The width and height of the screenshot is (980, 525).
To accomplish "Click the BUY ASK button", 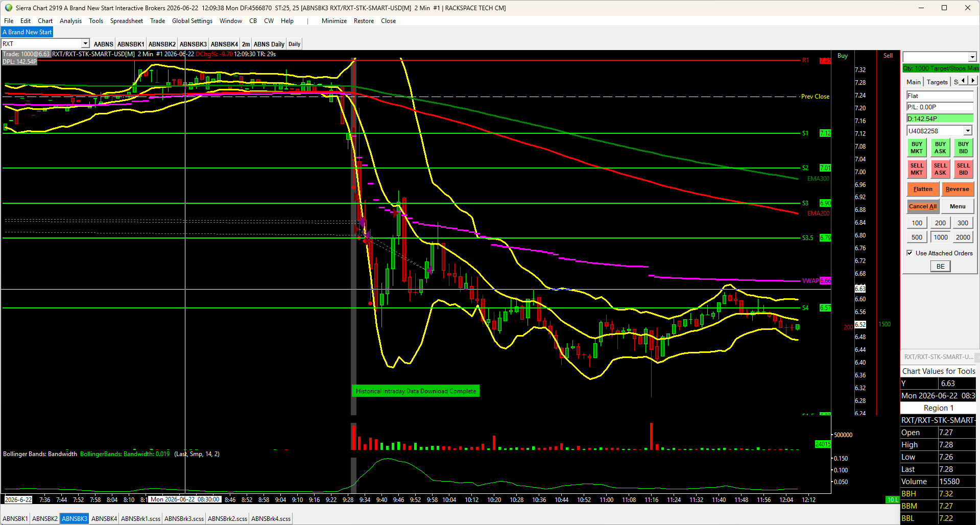I will [940, 148].
